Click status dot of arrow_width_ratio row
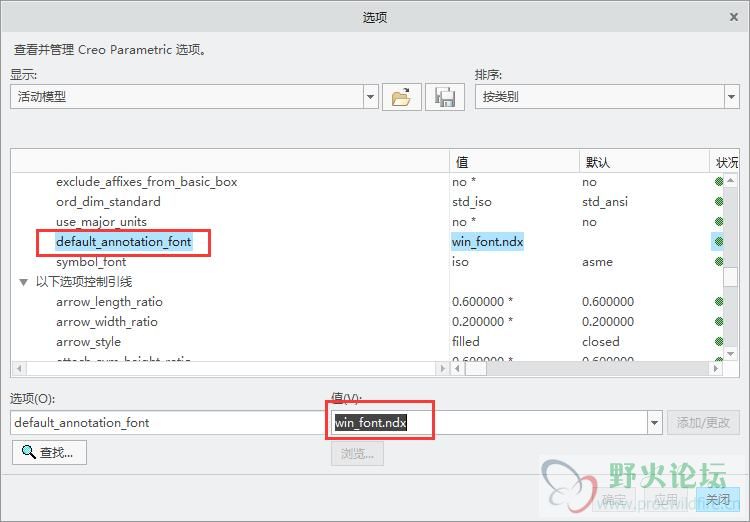 718,322
